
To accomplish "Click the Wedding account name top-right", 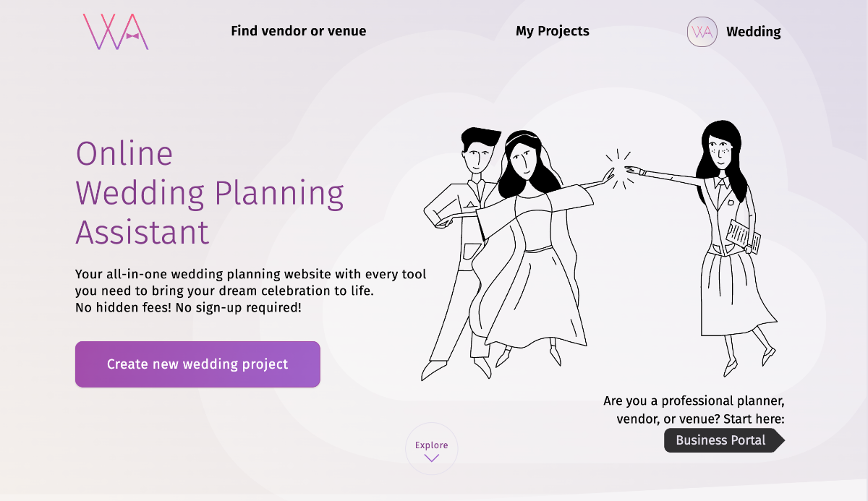I will pos(753,32).
